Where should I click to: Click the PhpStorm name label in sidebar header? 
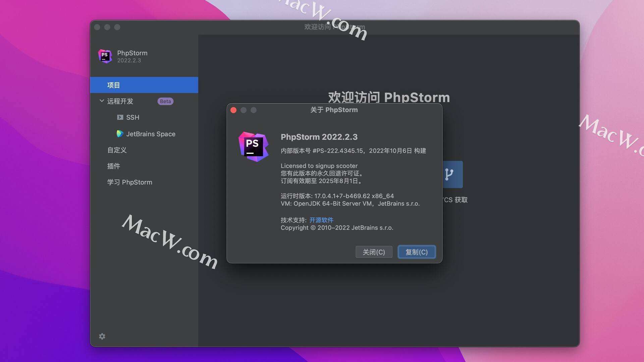click(132, 53)
